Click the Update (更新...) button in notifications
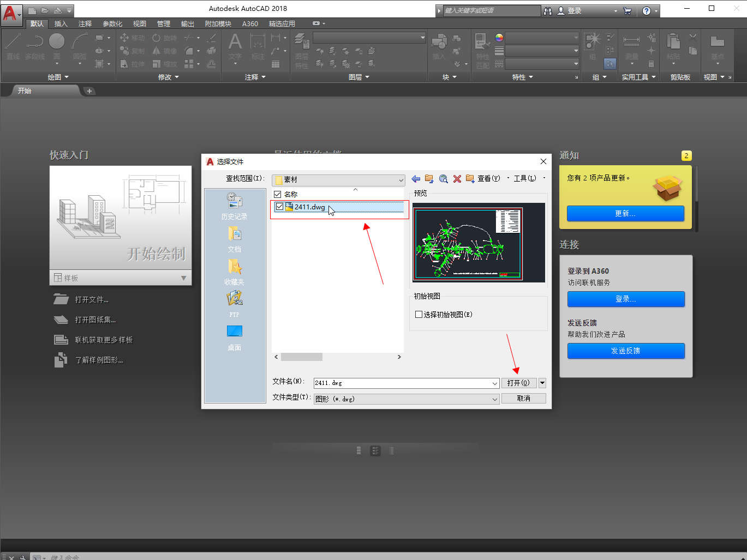Viewport: 747px width, 560px height. [x=625, y=213]
